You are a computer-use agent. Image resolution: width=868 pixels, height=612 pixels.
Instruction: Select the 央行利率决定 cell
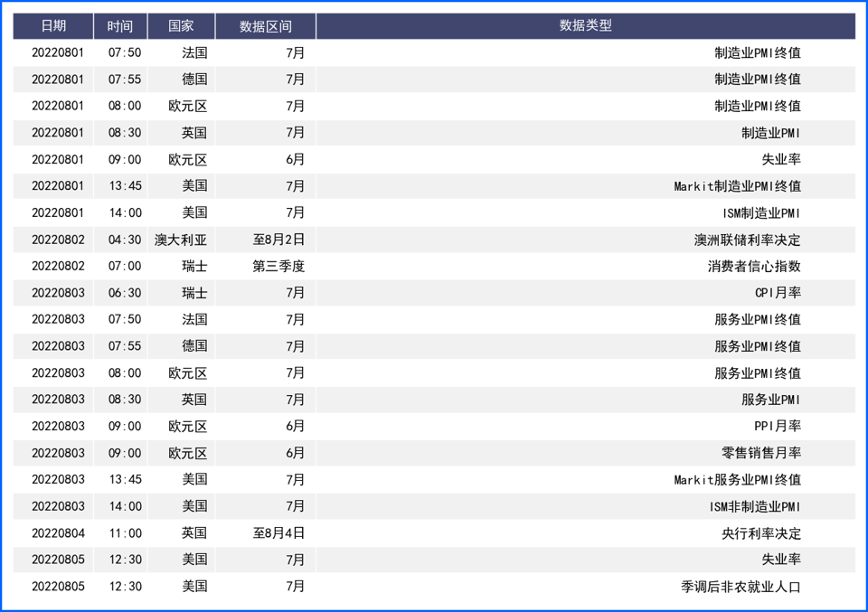click(x=760, y=533)
